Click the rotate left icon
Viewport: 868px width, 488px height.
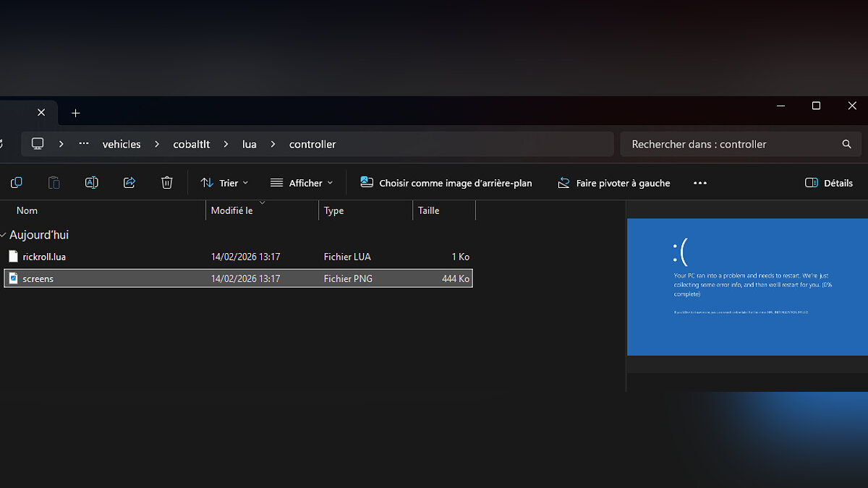point(564,183)
